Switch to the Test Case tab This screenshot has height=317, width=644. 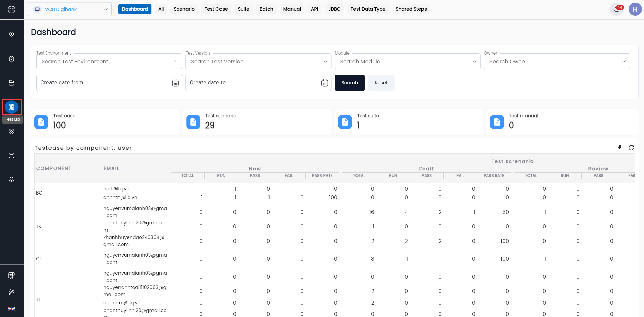[x=216, y=9]
